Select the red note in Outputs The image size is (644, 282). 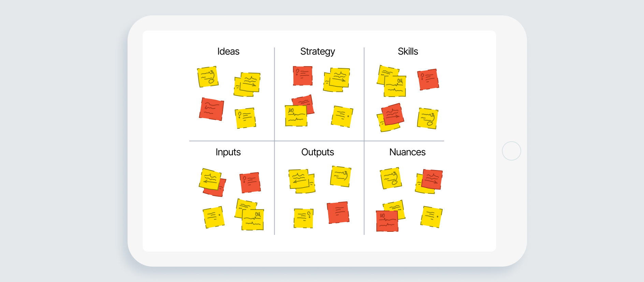click(x=338, y=212)
